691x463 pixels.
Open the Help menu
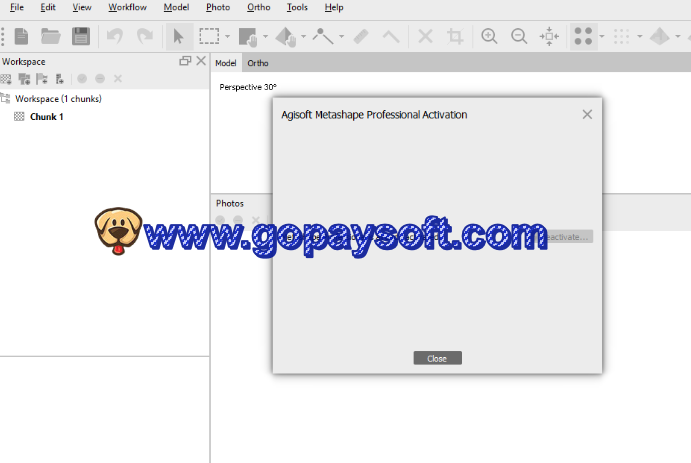334,7
